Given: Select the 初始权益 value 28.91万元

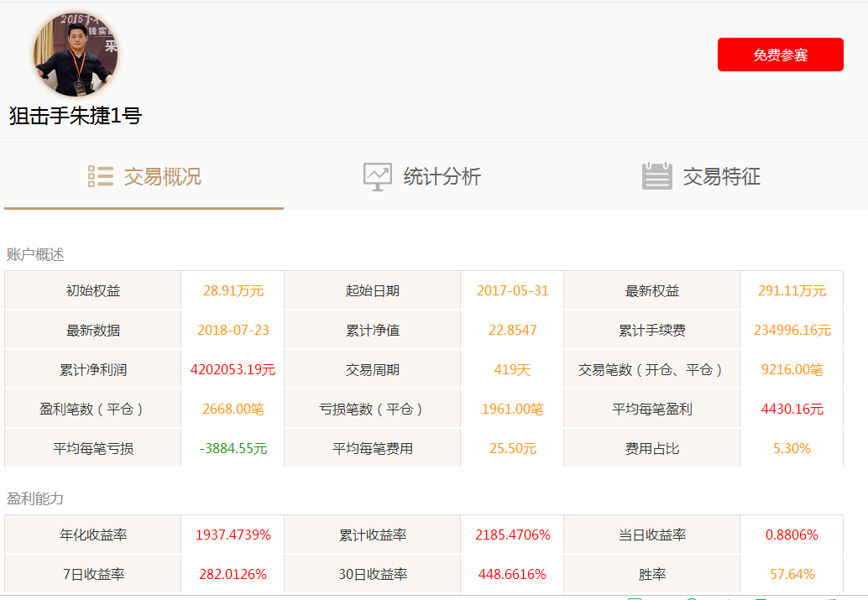Looking at the screenshot, I should coord(233,291).
